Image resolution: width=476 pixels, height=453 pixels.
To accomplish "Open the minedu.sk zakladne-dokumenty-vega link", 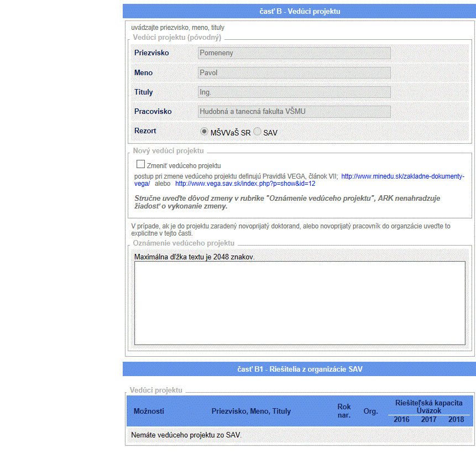I will click(x=403, y=176).
